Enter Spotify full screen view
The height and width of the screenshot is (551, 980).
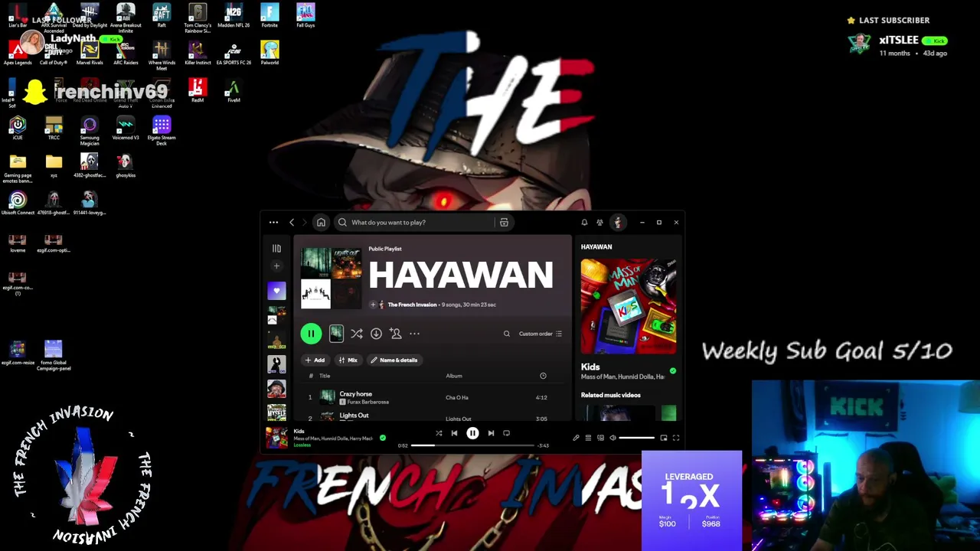(676, 438)
